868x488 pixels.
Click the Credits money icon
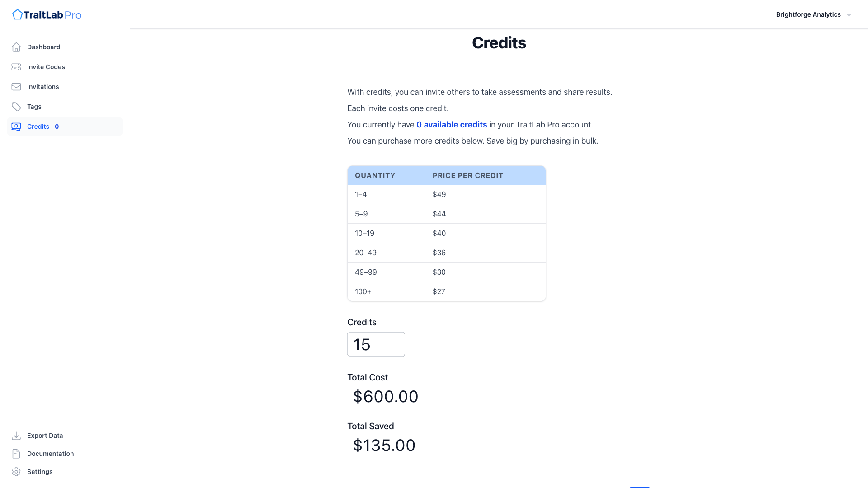16,127
